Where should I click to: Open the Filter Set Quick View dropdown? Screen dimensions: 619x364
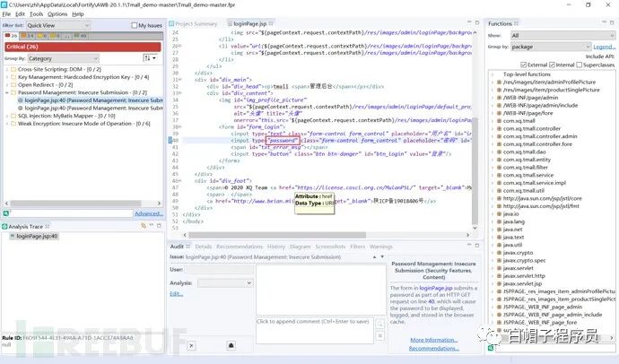click(x=58, y=25)
